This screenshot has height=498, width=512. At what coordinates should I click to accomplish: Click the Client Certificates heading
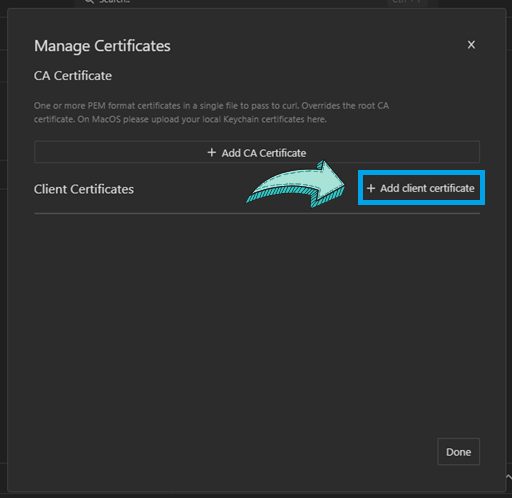84,189
